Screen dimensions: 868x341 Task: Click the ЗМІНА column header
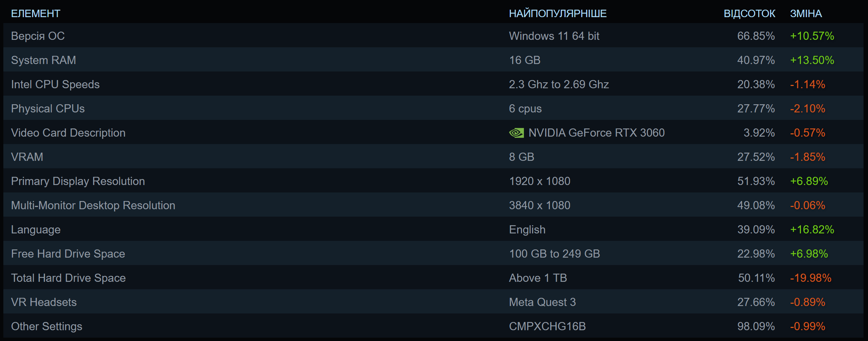point(806,14)
